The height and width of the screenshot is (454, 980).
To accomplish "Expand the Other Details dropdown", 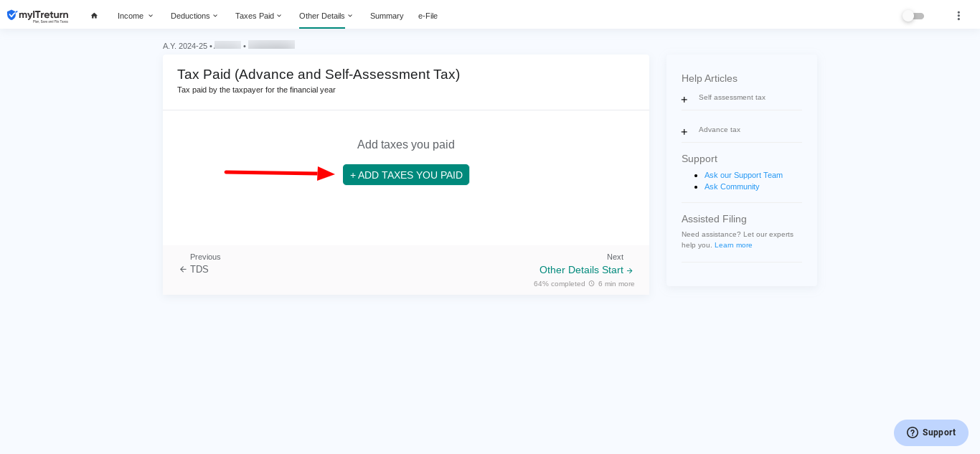I will (326, 16).
